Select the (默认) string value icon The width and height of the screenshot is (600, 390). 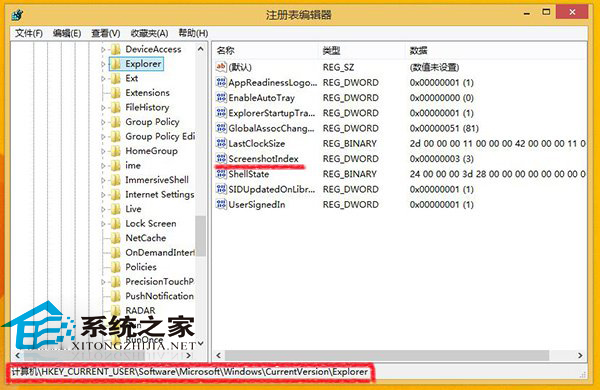(221, 67)
